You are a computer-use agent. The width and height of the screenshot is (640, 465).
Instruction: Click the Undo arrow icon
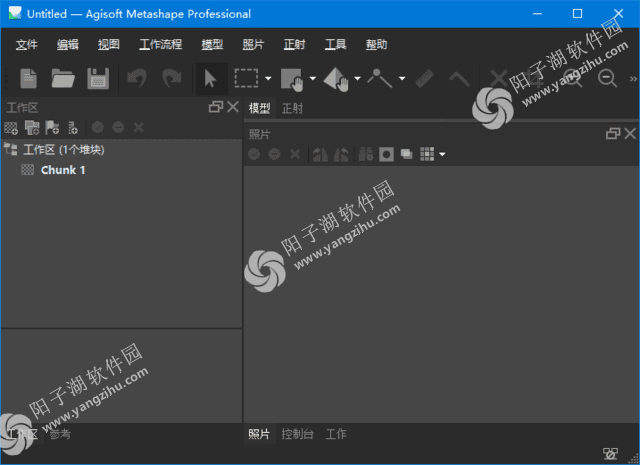point(137,78)
